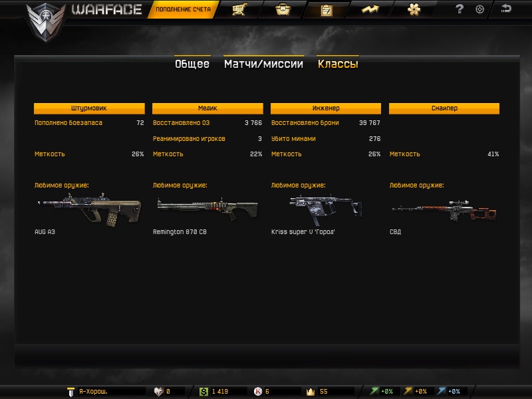This screenshot has height=399, width=532.
Task: Click the "Kriss super V 'Город'" name
Action: pyautogui.click(x=303, y=232)
